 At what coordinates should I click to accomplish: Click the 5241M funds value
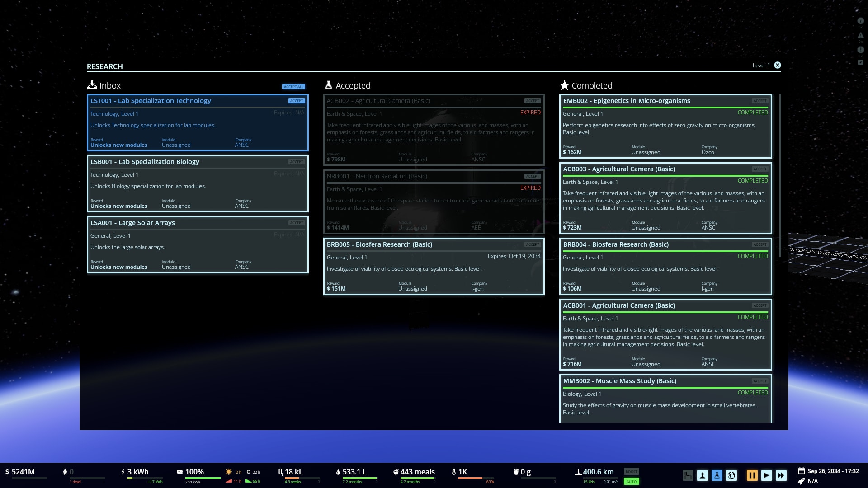click(x=23, y=472)
